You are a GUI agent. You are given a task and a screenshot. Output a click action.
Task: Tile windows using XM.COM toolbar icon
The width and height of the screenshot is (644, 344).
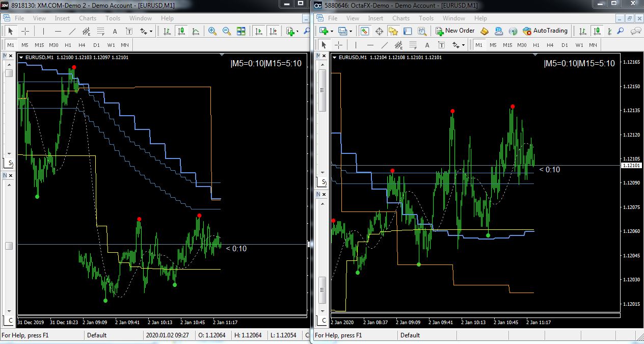(241, 31)
